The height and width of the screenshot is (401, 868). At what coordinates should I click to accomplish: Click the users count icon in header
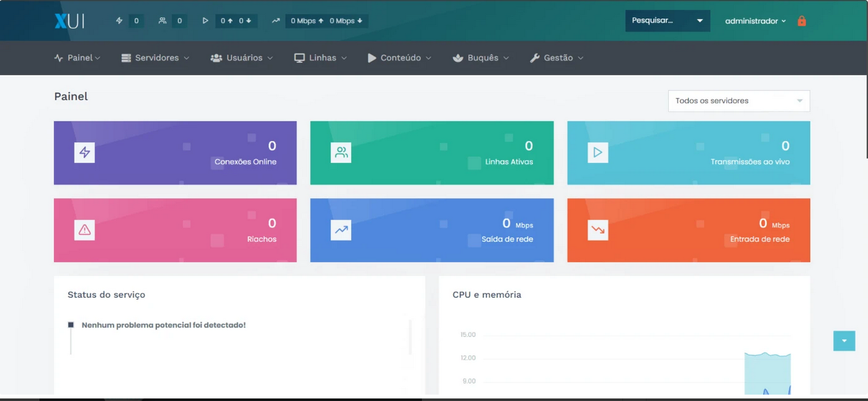(x=162, y=21)
